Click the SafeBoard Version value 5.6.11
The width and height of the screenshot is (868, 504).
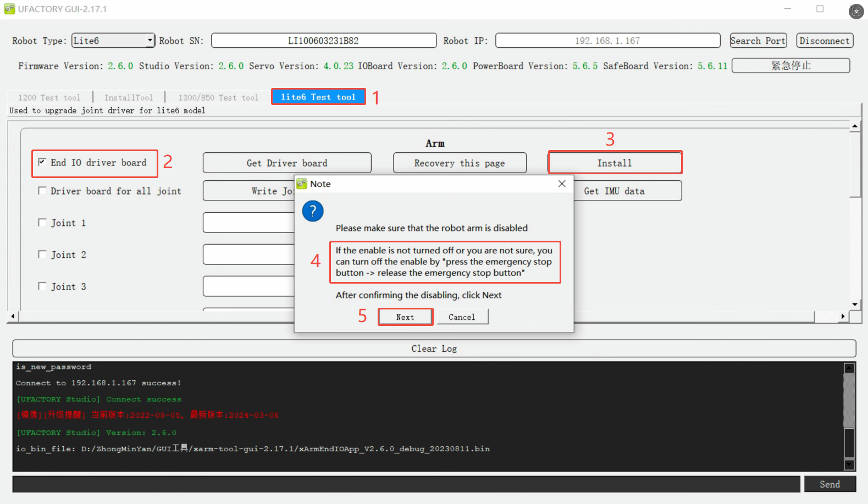click(712, 66)
